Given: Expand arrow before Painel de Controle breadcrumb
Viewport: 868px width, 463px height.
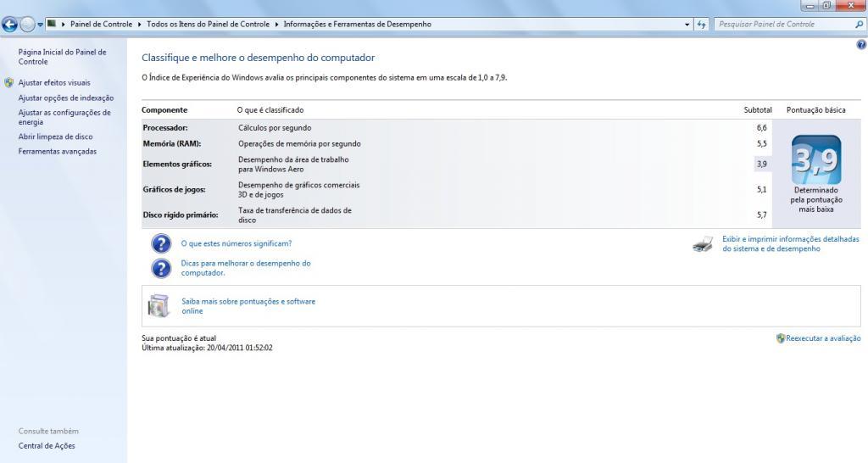Looking at the screenshot, I should point(64,25).
